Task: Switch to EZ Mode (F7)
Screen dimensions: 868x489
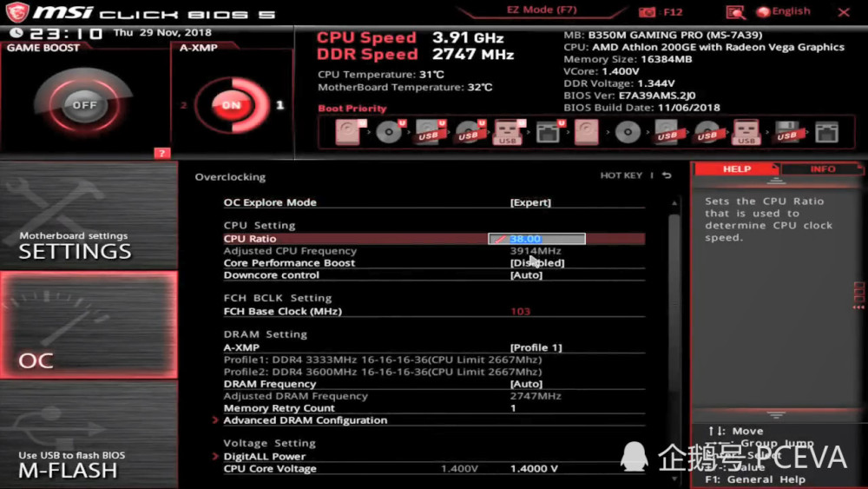Action: coord(542,10)
